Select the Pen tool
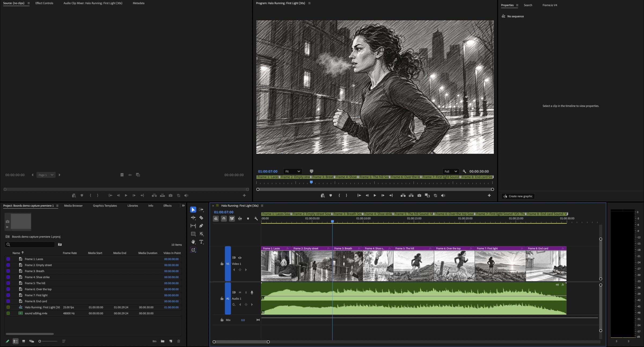 [201, 226]
